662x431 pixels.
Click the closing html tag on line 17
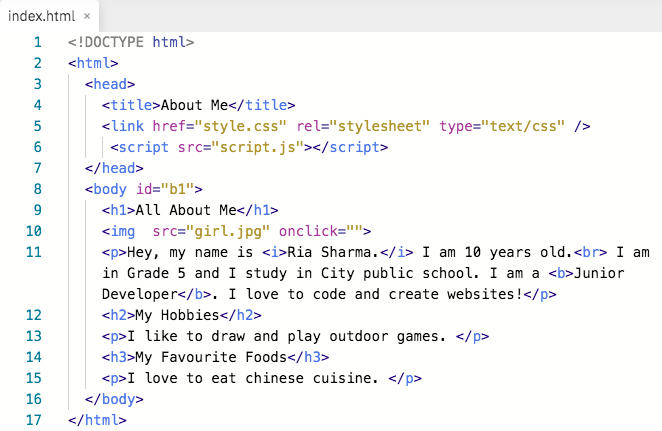coord(97,420)
